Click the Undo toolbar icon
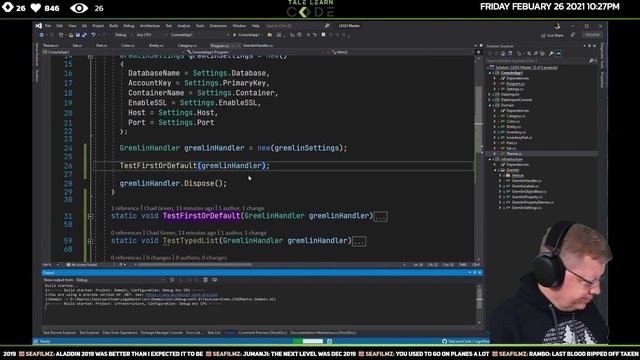The height and width of the screenshot is (360, 640). (x=93, y=35)
